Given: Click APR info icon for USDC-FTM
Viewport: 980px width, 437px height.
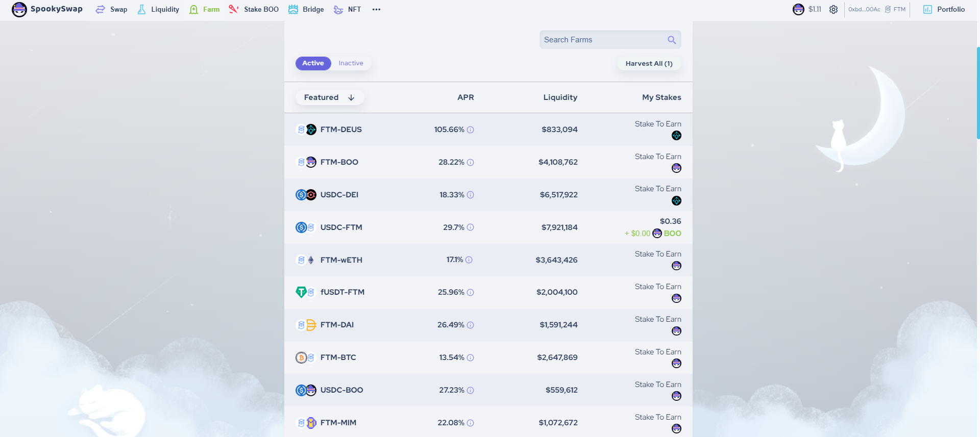Looking at the screenshot, I should [x=471, y=227].
